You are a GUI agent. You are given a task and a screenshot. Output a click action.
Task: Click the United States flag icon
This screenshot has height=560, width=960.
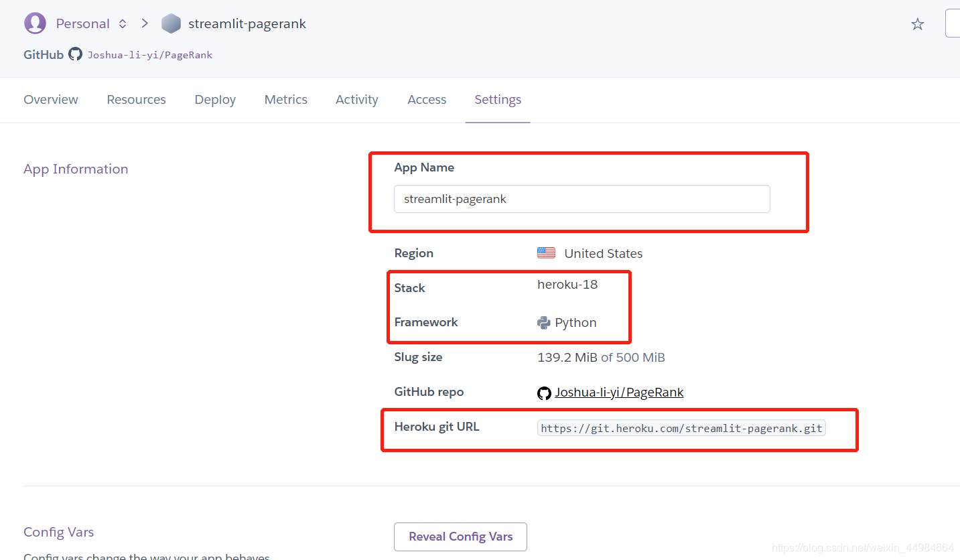coord(546,253)
